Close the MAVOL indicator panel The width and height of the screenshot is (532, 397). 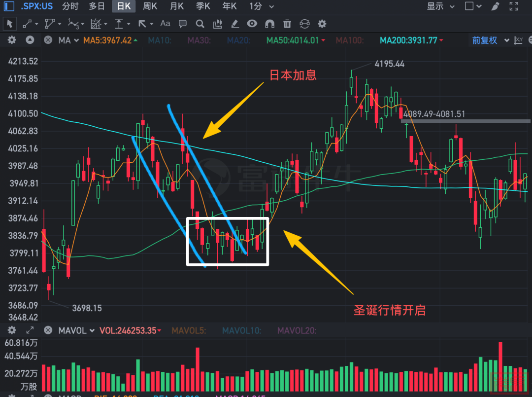[x=48, y=330]
